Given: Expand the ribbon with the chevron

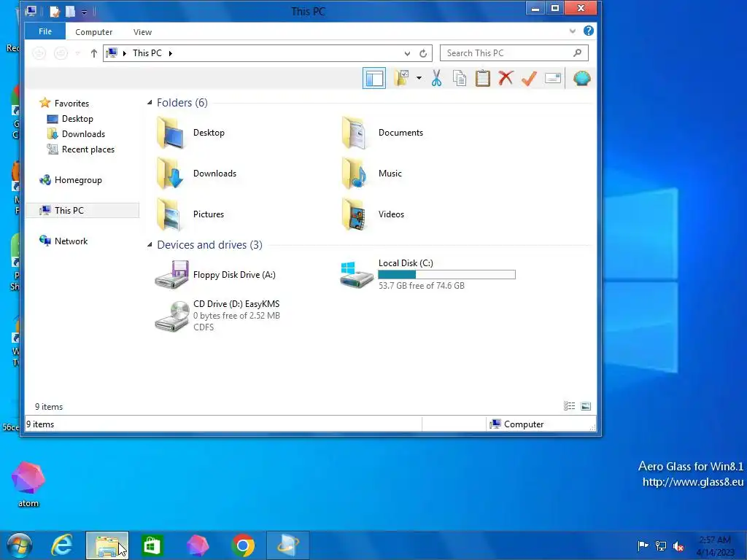Looking at the screenshot, I should click(572, 31).
